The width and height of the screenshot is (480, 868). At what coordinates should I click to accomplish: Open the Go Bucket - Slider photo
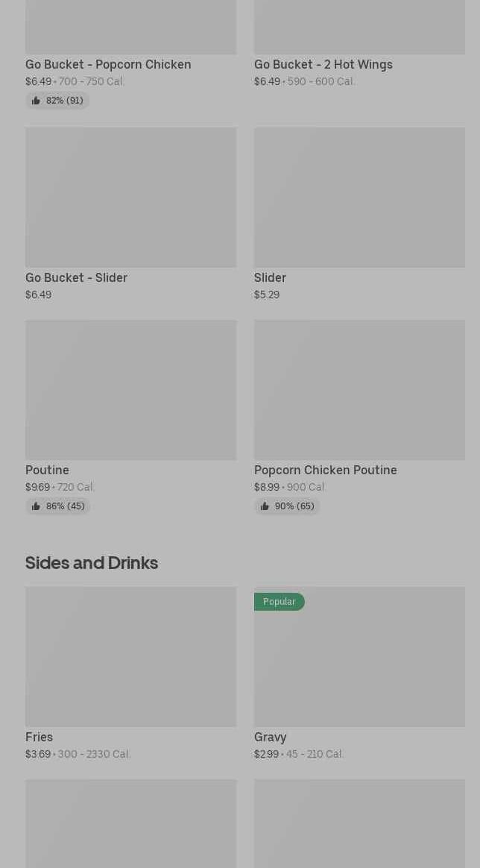pyautogui.click(x=130, y=198)
